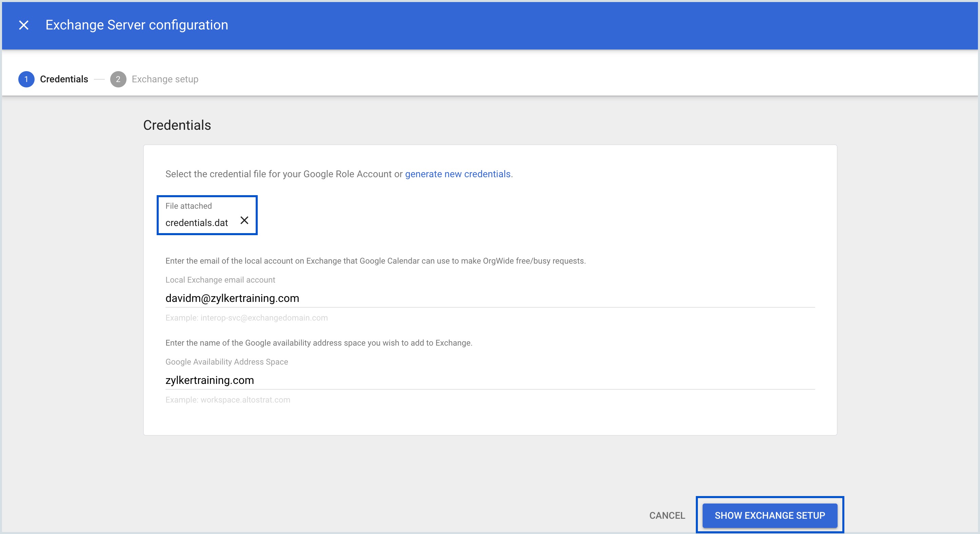Remove the attached credentials.dat file

coord(244,220)
